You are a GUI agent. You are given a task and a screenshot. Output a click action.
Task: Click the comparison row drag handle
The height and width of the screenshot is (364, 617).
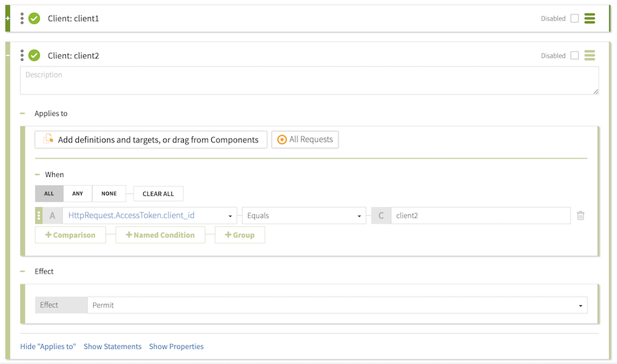[38, 215]
